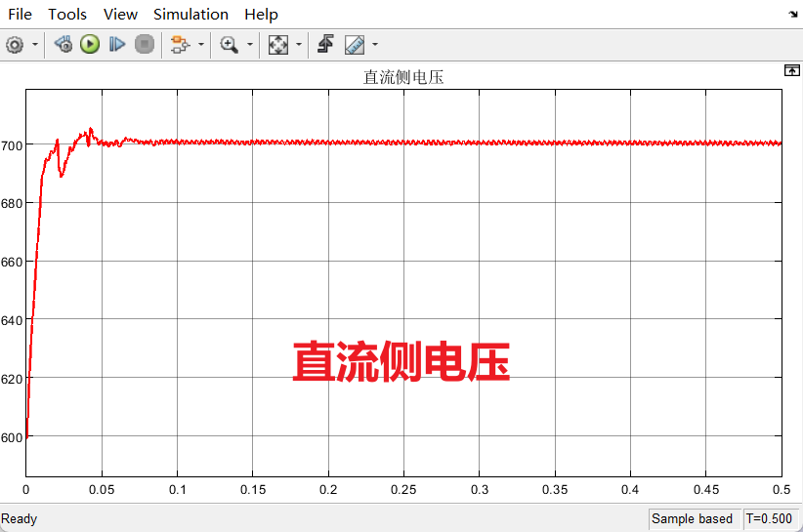Run the simulation with green play button
Screen dimensions: 803x532
coord(90,44)
